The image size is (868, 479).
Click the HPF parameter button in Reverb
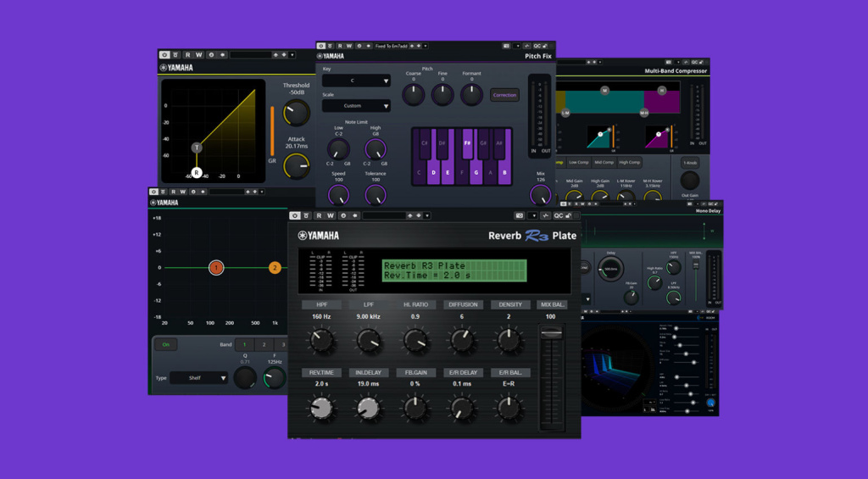click(321, 304)
